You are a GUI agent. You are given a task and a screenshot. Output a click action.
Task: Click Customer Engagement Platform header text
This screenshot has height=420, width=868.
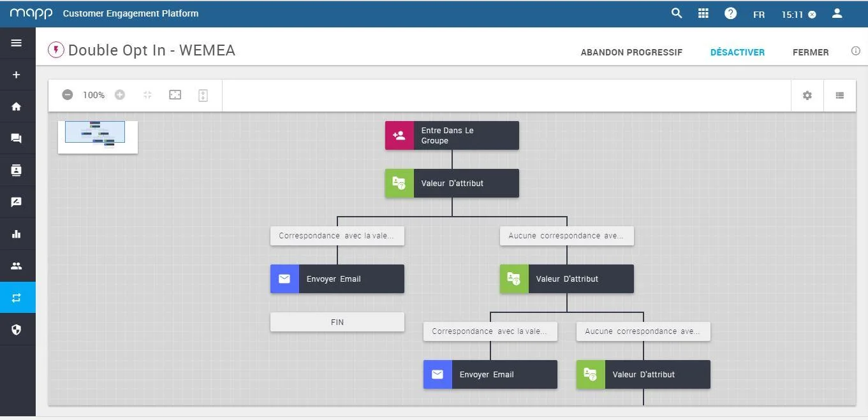coord(131,13)
